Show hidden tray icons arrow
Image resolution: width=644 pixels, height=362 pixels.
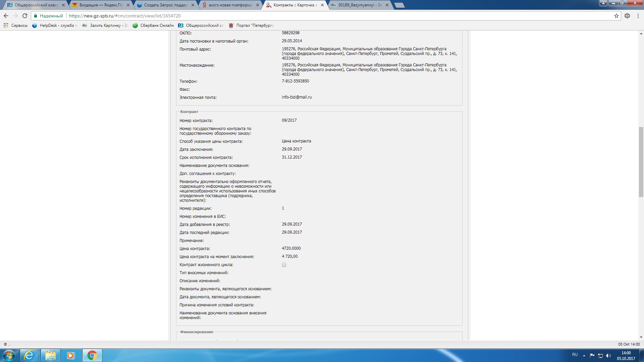click(x=584, y=356)
